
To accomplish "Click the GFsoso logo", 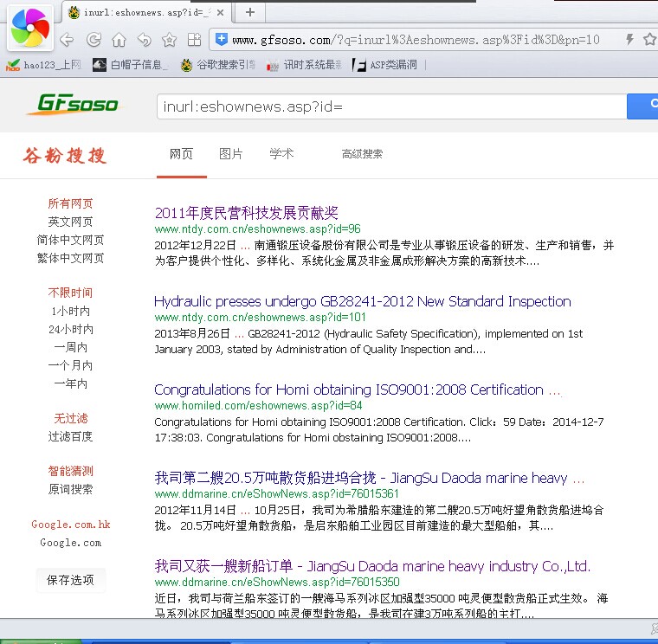I will [x=74, y=104].
